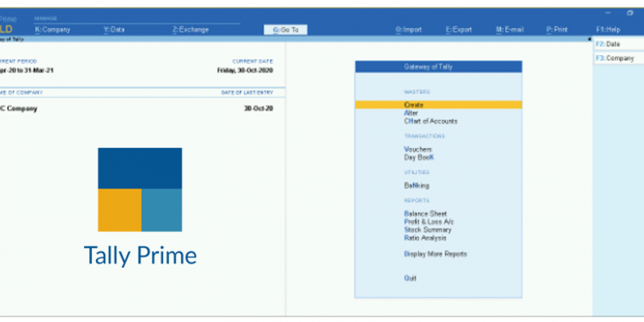Viewport: 644px width, 322px height.
Task: Click the small close x below the menu bar
Action: (589, 40)
